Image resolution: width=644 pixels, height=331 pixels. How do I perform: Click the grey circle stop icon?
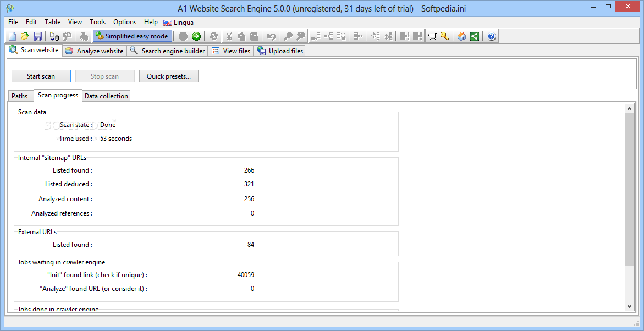pos(183,36)
